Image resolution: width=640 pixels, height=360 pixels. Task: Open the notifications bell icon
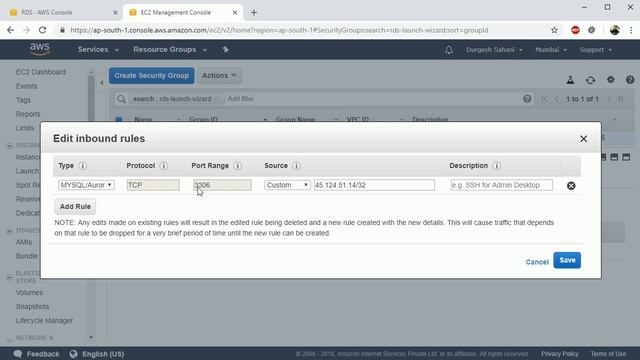point(449,50)
